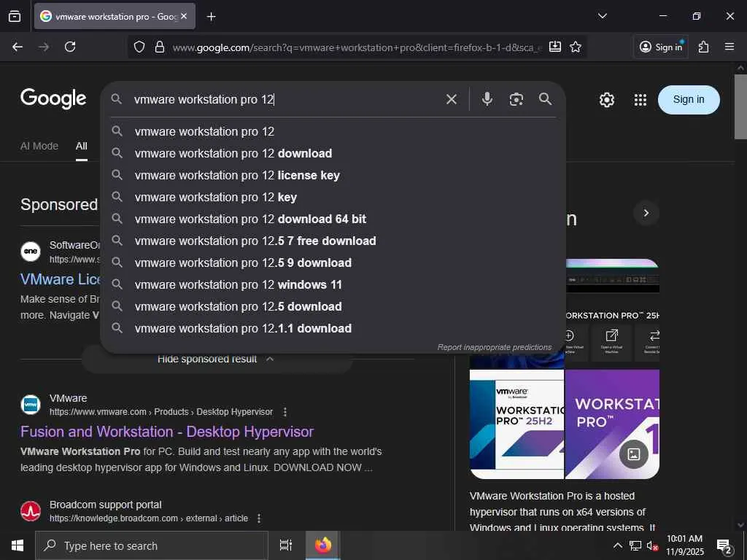Switch to AI Mode tab

point(39,146)
